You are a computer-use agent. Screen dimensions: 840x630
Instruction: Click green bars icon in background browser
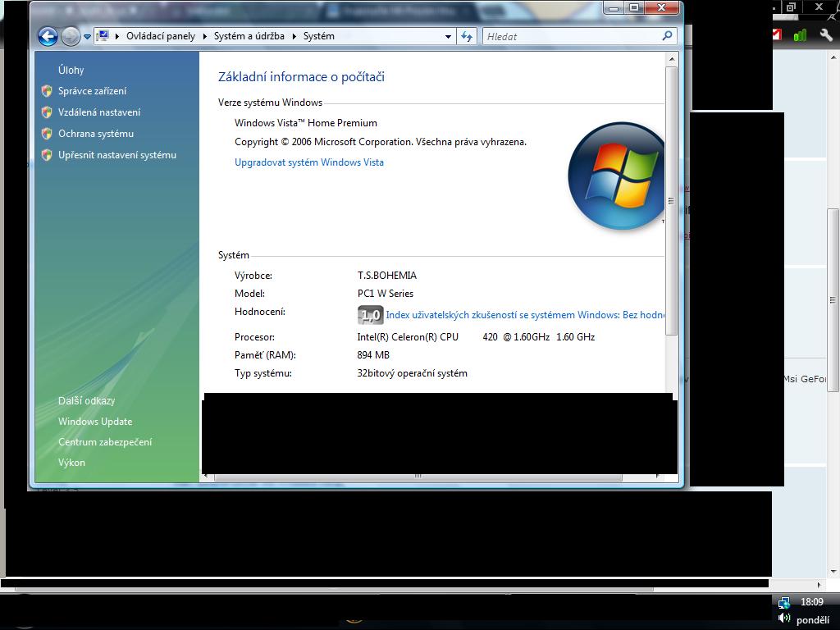click(800, 36)
